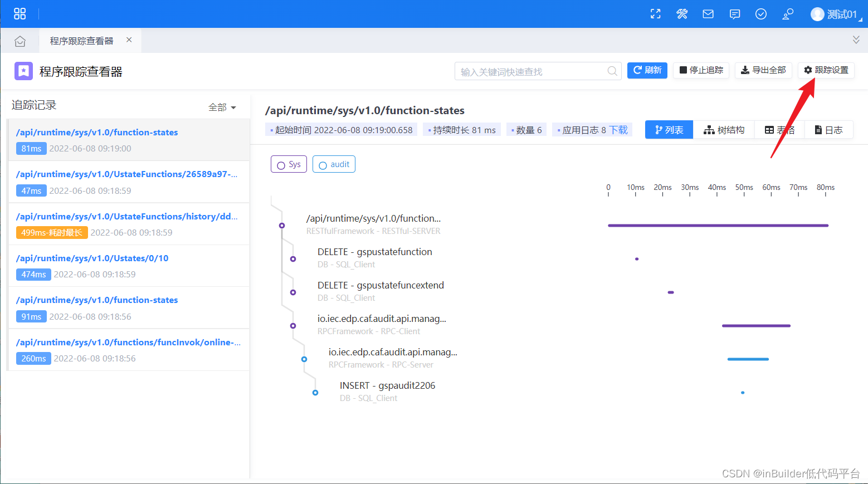This screenshot has height=484, width=868.
Task: Expand the tab list chevron
Action: 856,40
